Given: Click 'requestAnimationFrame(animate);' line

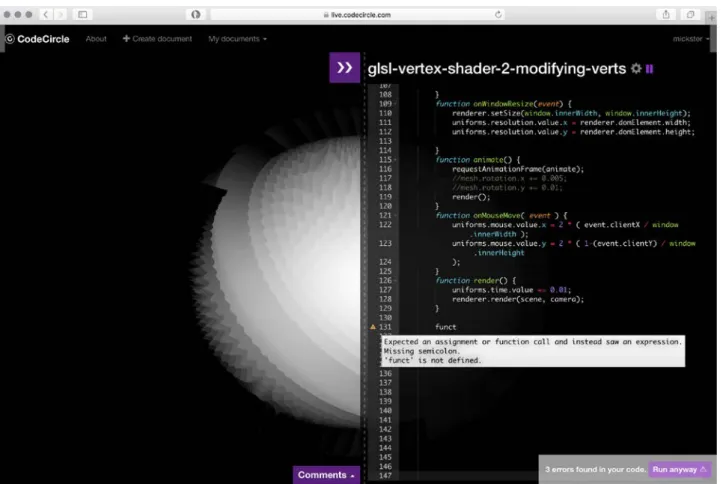Looking at the screenshot, I should [x=518, y=169].
